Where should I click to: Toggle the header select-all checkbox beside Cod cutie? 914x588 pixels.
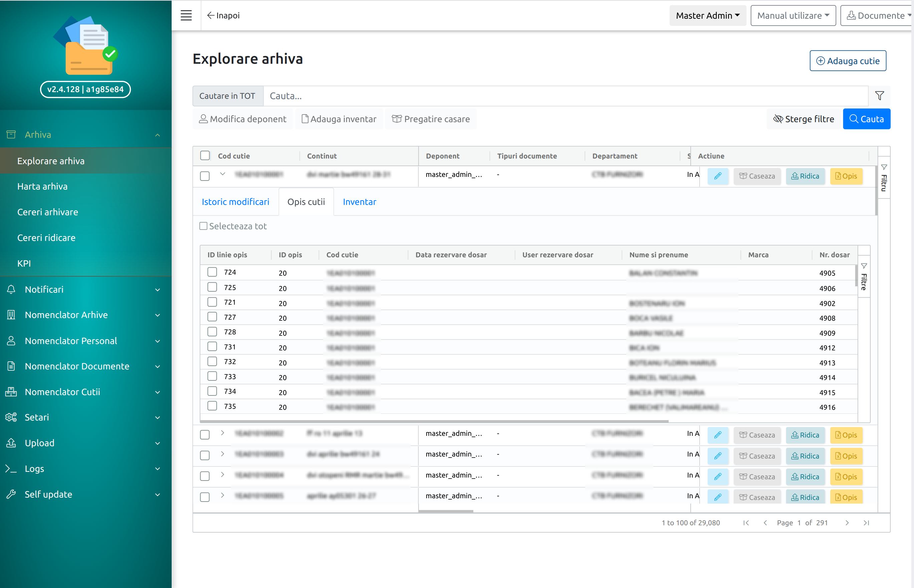point(205,156)
